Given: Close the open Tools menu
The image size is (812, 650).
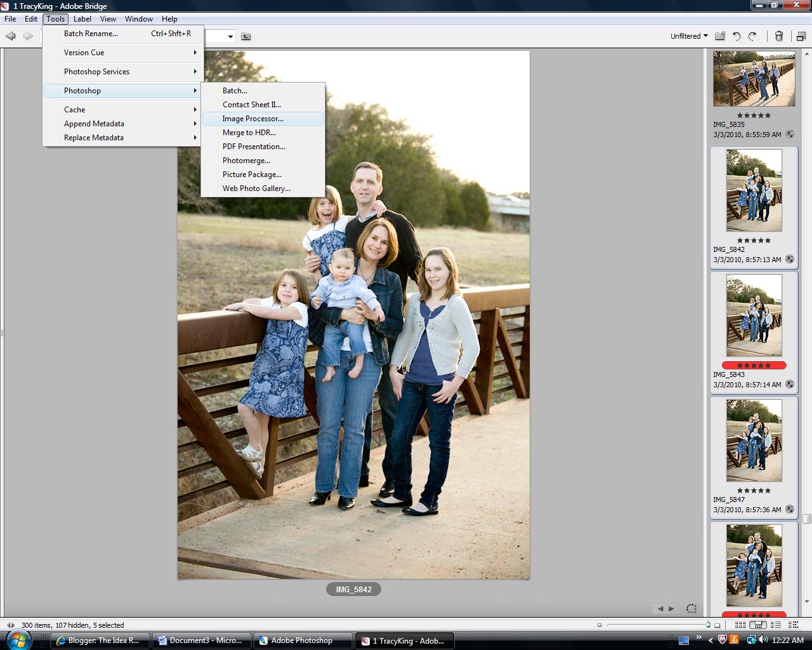Looking at the screenshot, I should [56, 19].
